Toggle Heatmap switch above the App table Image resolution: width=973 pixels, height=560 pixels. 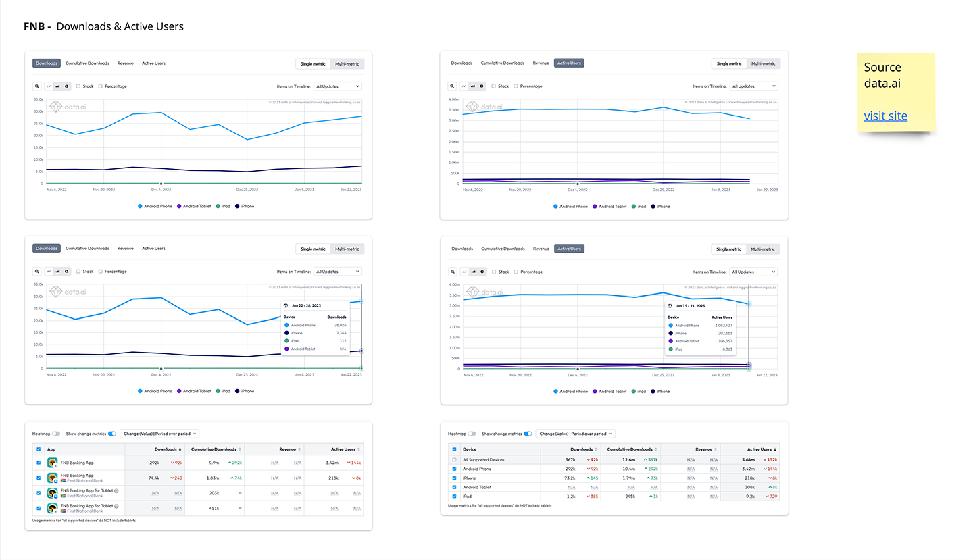[56, 434]
